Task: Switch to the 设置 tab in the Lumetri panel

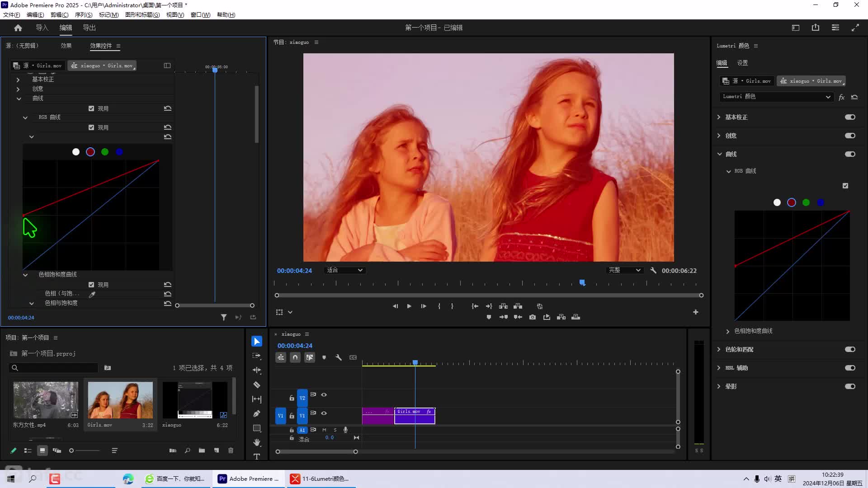Action: point(742,63)
